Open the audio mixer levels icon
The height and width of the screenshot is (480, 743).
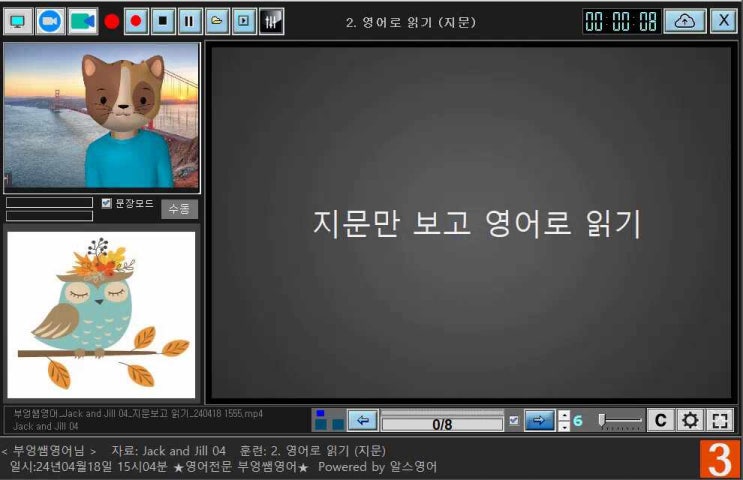(x=271, y=20)
